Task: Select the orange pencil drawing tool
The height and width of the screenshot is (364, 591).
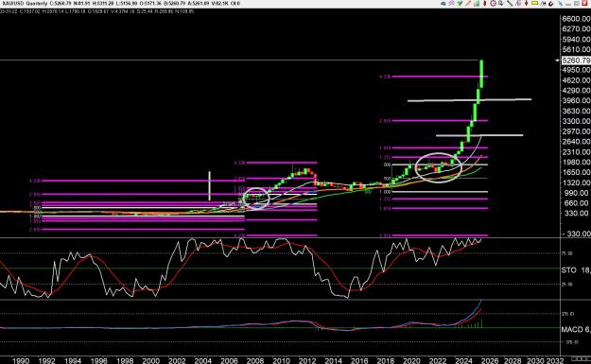Action: [x=468, y=4]
